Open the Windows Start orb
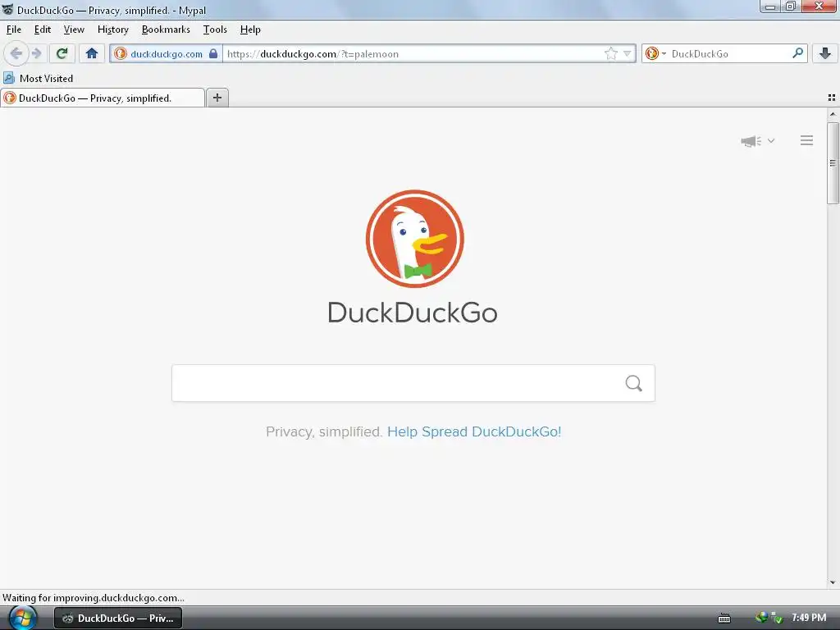Image resolution: width=840 pixels, height=630 pixels. (22, 619)
